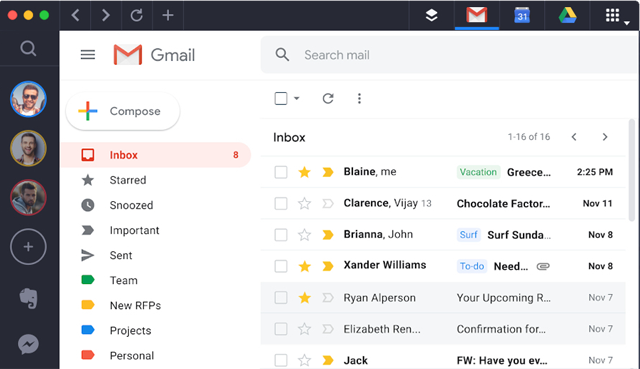Image resolution: width=640 pixels, height=369 pixels.
Task: Open Messenger from the sidebar
Action: click(28, 345)
